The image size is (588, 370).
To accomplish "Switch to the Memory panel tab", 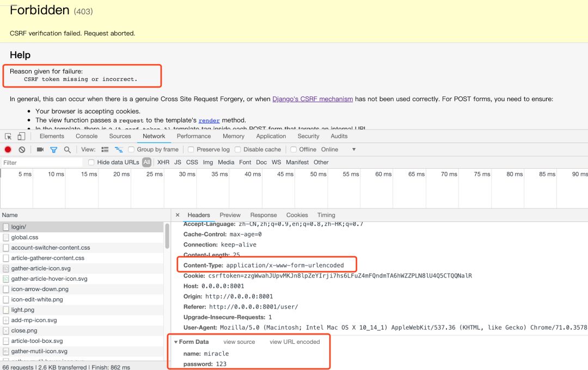I will (x=234, y=137).
